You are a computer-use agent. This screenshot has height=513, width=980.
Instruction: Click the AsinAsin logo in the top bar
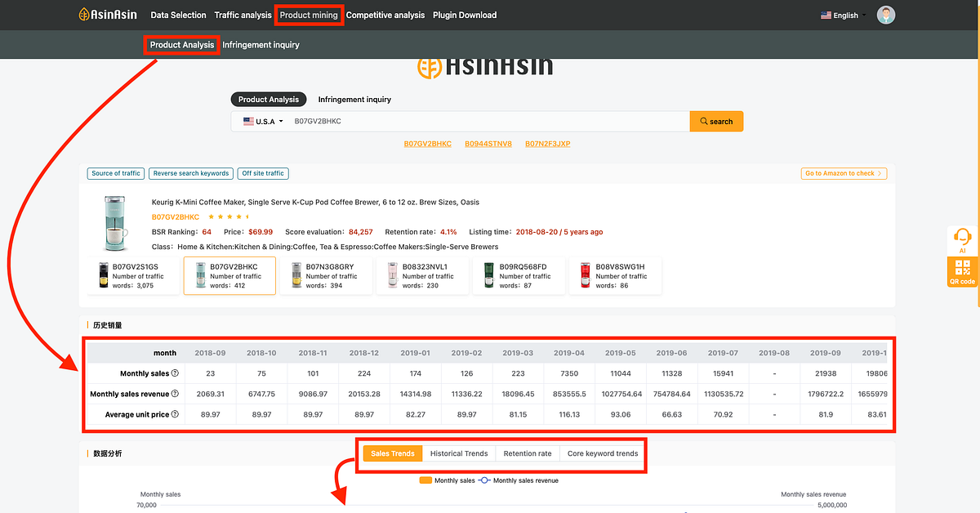107,14
